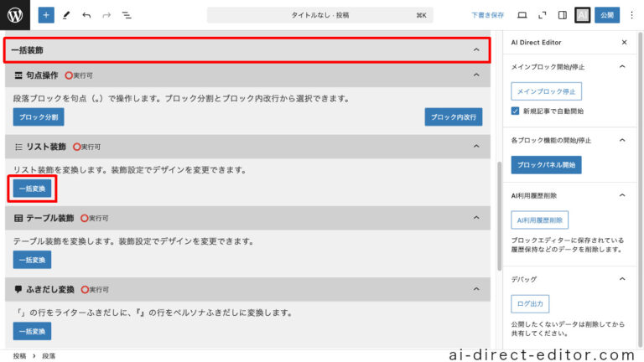Click the ブロックパネル開始 button
Screen dimensions: 644x362
pyautogui.click(x=546, y=164)
